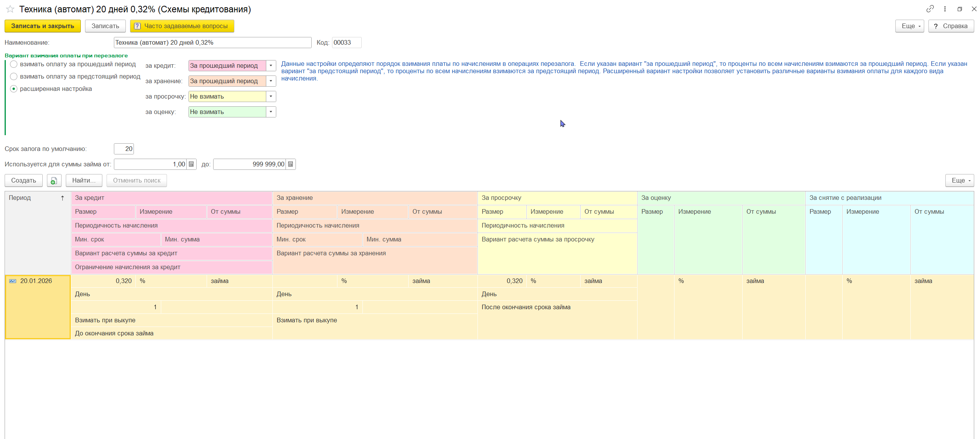980x439 pixels.
Task: Open calculator for loan amount 'от' field
Action: [x=191, y=164]
